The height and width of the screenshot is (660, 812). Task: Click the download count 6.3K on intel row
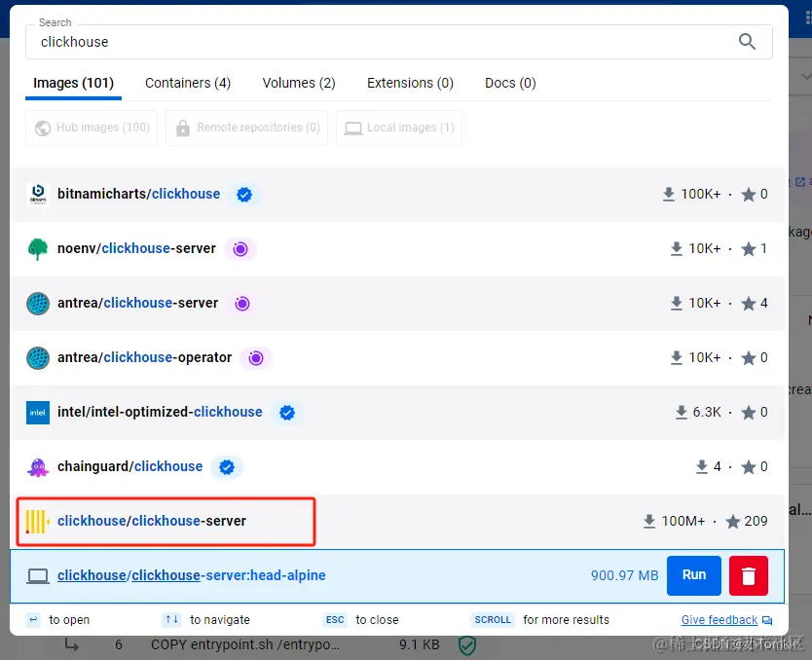point(707,412)
